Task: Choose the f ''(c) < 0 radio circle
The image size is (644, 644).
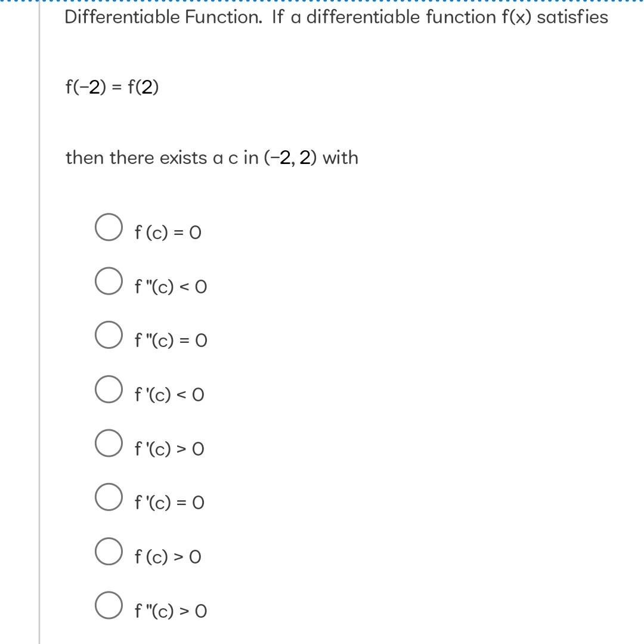Action: pos(109,281)
